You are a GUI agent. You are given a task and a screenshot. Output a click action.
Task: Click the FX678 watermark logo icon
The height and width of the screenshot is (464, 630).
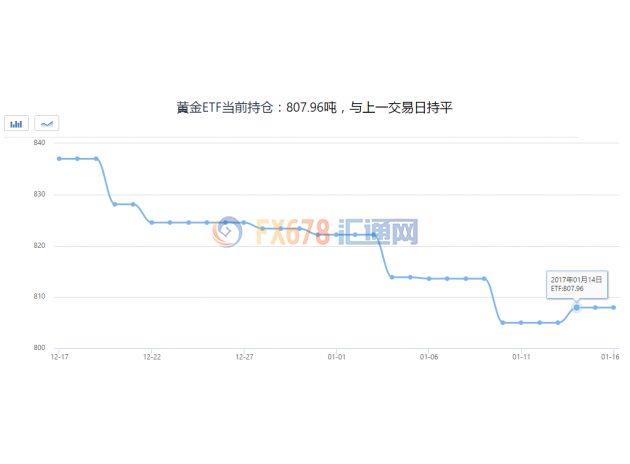pos(227,232)
